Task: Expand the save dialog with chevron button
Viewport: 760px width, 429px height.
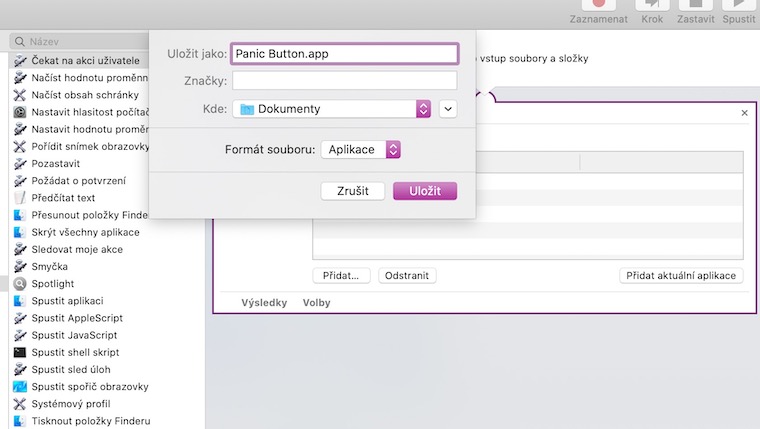Action: 448,109
